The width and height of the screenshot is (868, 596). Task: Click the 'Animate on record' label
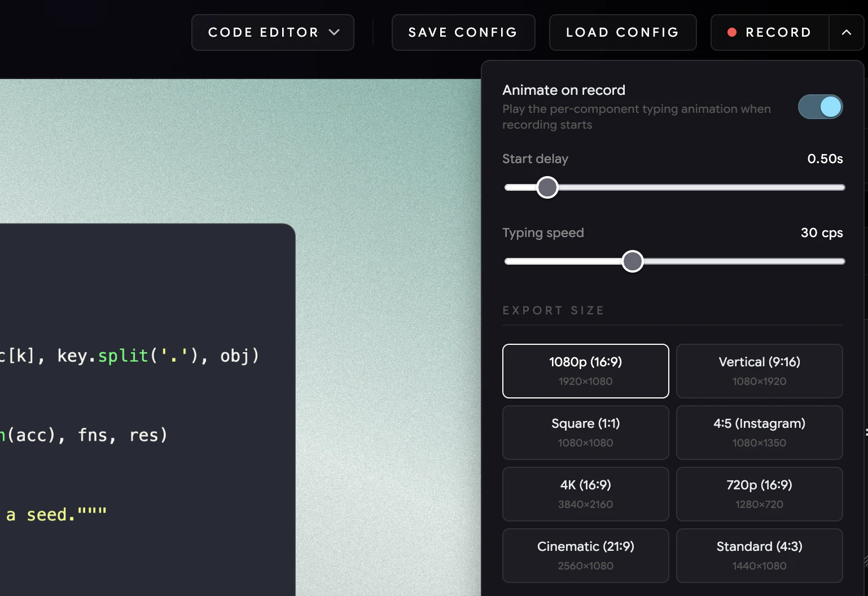coord(564,90)
